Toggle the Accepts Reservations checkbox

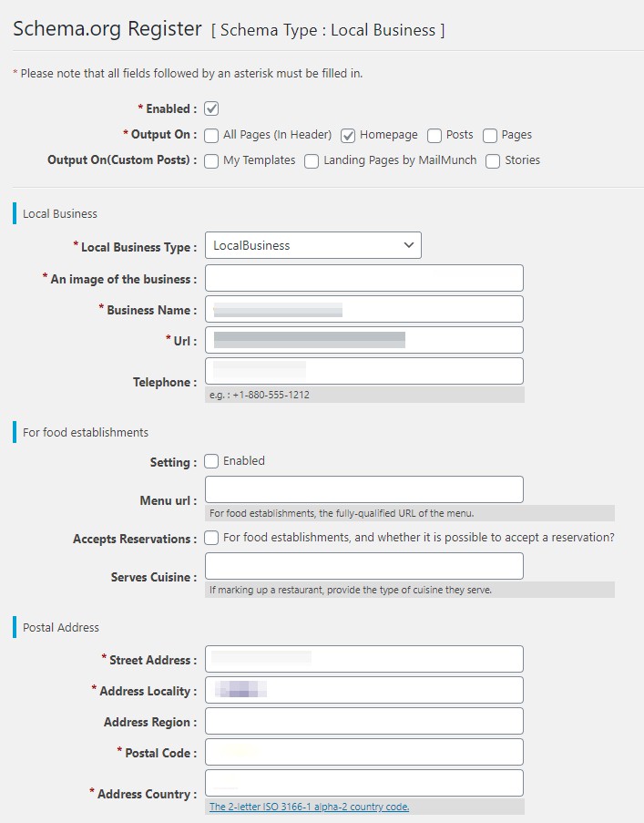tap(211, 538)
